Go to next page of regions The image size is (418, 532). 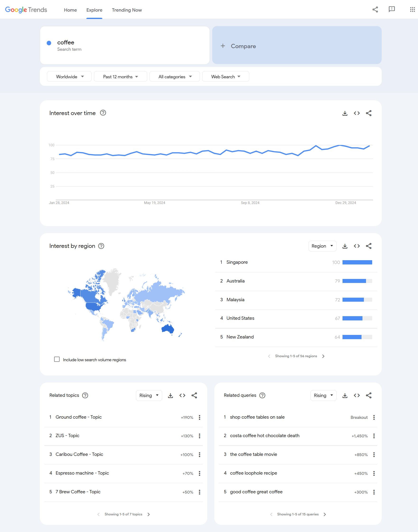coord(323,356)
